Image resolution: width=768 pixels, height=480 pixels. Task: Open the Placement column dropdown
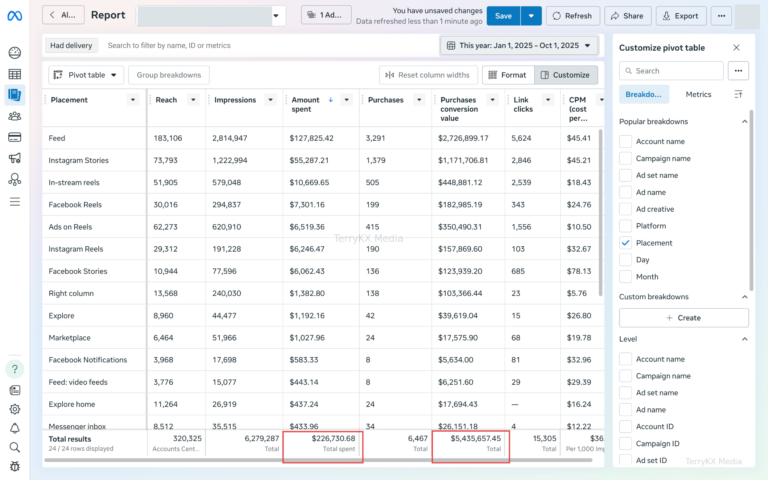133,100
